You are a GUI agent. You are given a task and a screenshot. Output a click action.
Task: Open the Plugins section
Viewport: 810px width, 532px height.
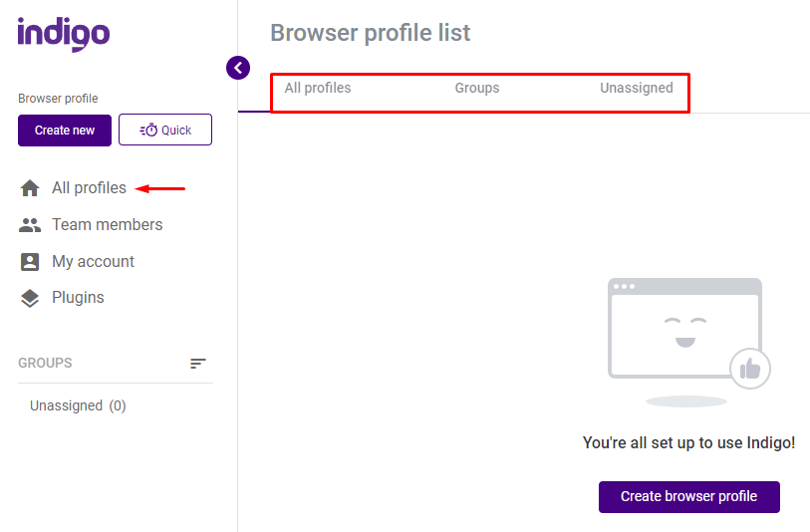click(x=78, y=298)
